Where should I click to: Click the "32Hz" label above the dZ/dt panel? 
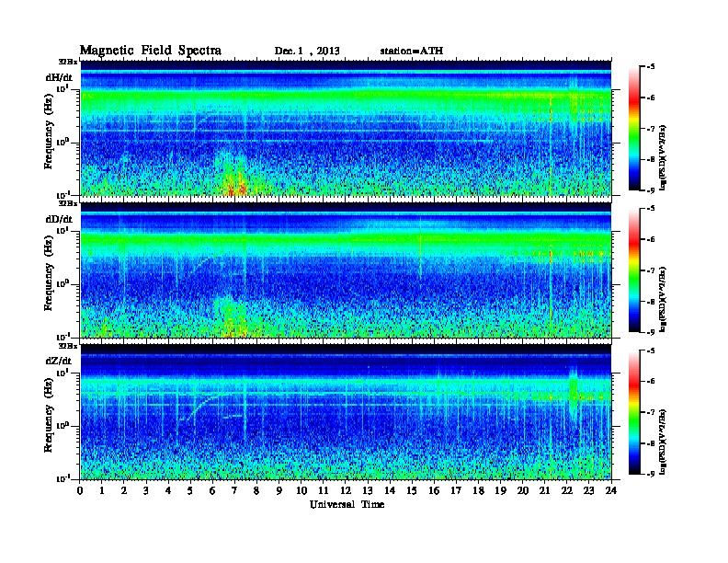[x=67, y=346]
